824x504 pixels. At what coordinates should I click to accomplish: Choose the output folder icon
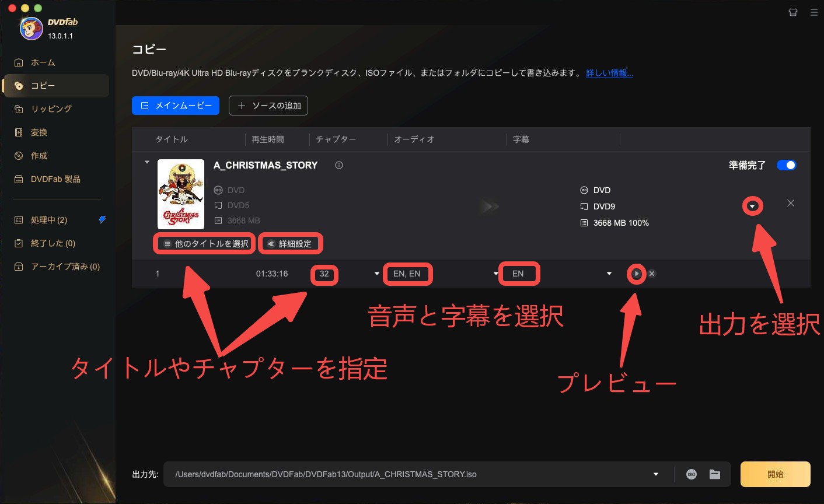[715, 474]
